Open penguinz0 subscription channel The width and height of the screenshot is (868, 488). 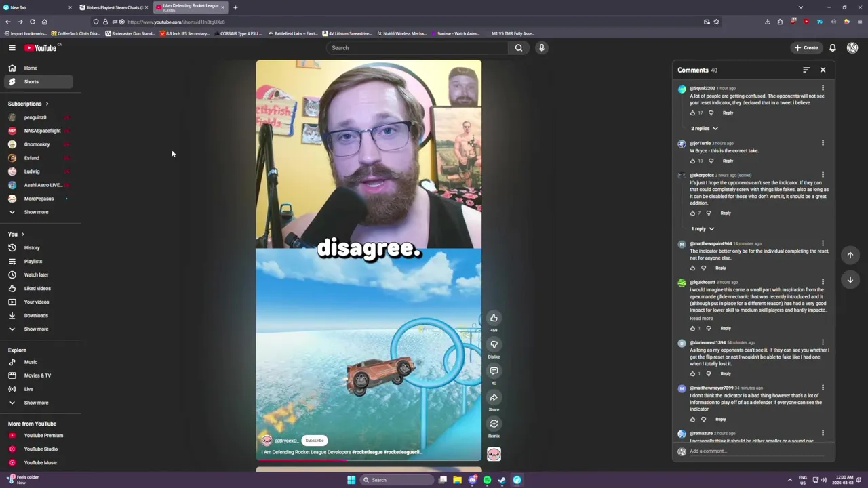(x=38, y=117)
